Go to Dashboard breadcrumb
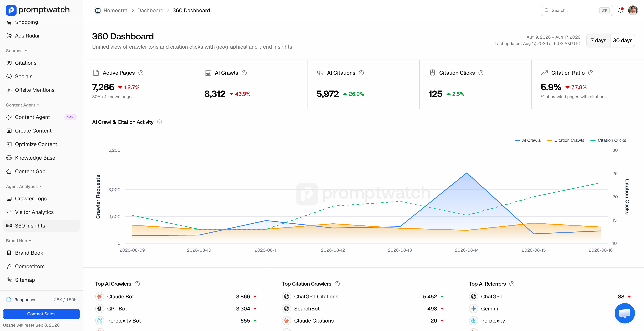Viewport: 644px width, 331px height. click(150, 11)
